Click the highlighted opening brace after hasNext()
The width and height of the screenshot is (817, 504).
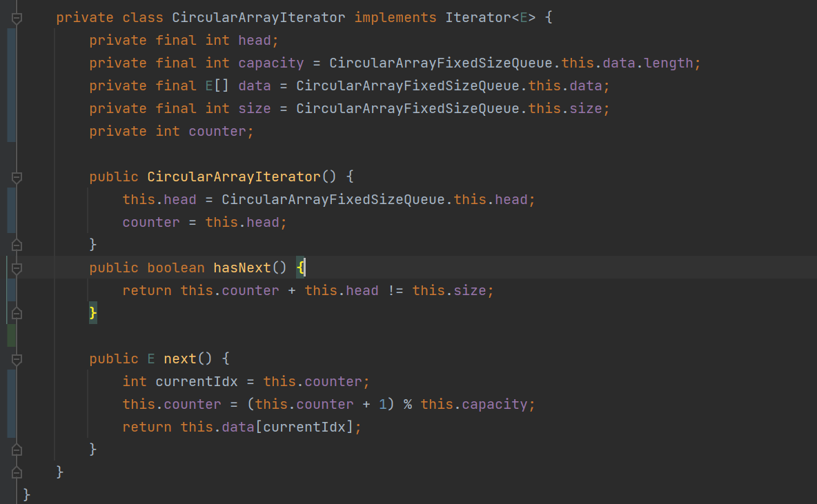point(301,268)
